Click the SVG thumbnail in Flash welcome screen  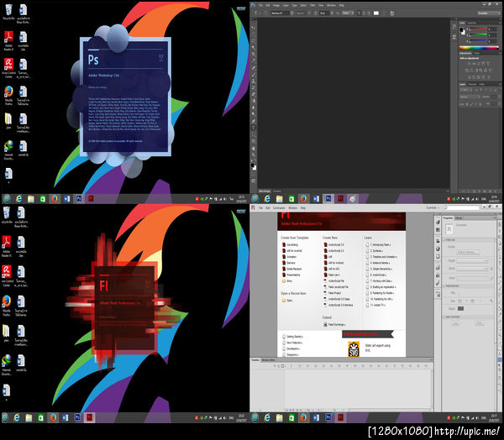coord(354,348)
